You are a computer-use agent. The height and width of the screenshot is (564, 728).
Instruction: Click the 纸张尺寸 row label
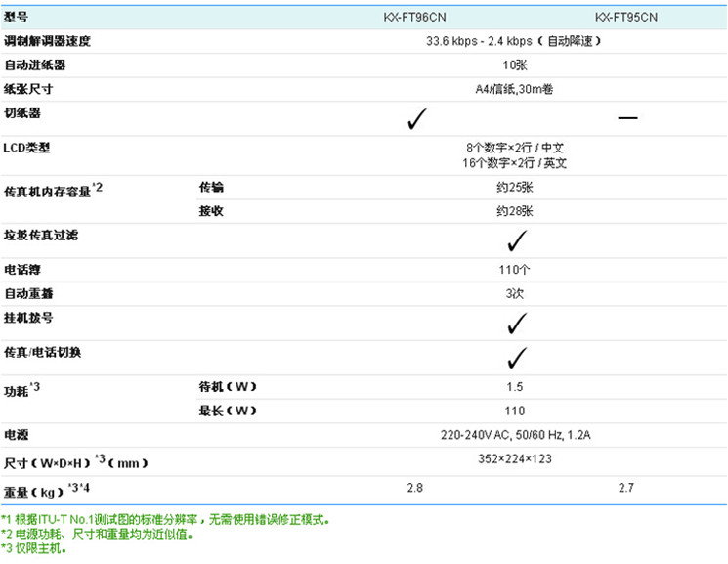point(28,89)
